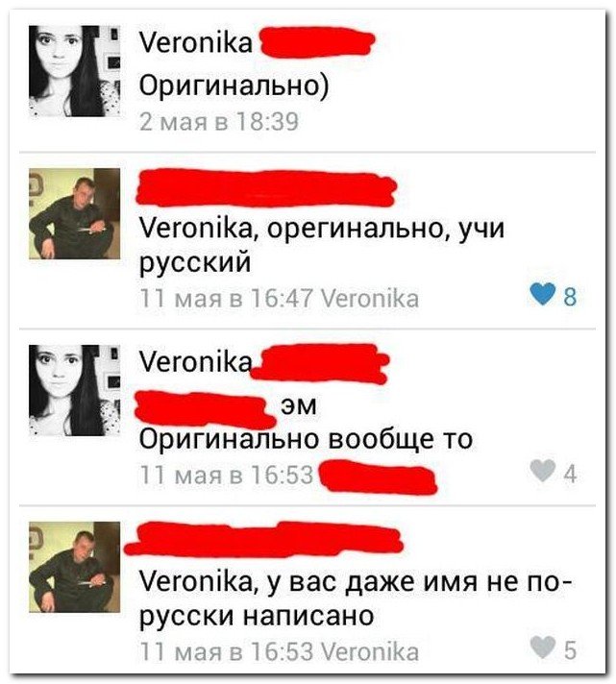Click reply-to 'Veronika' link after 16:47

click(x=370, y=299)
